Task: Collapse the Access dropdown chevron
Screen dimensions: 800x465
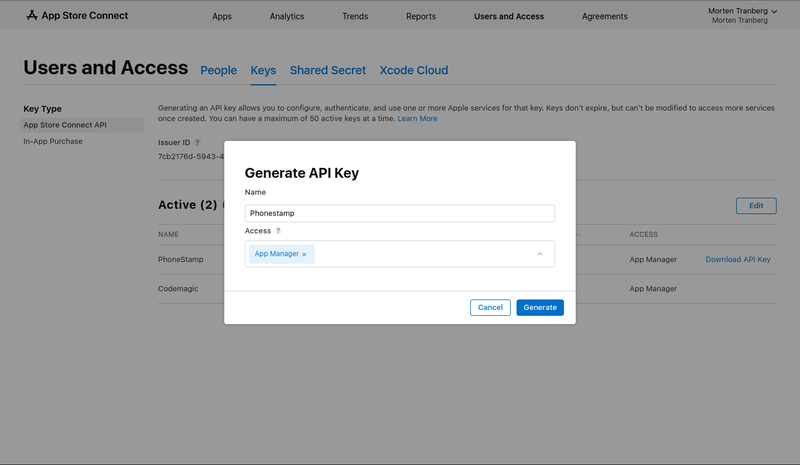Action: [540, 254]
